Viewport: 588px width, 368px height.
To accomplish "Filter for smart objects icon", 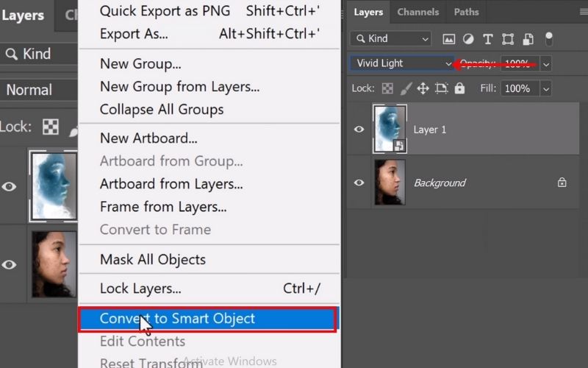I will click(528, 39).
